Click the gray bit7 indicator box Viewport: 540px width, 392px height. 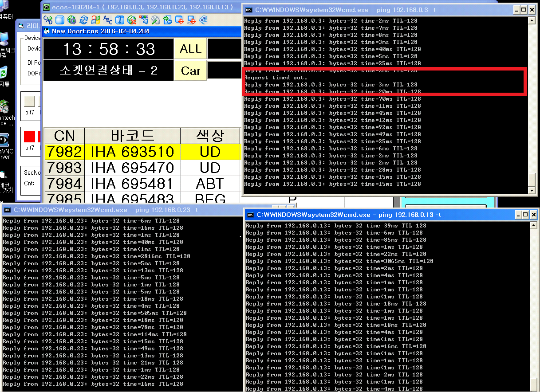tap(29, 101)
